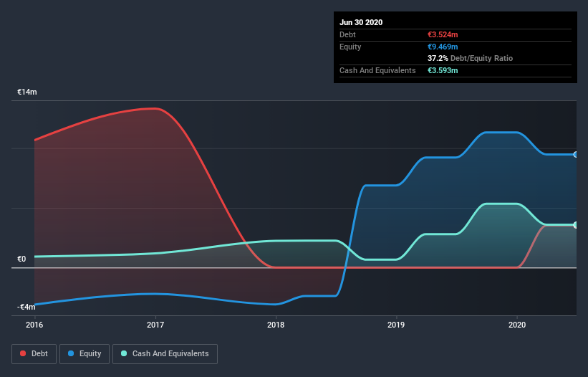The image size is (588, 377).
Task: Click the €3.593m cash value
Action: pyautogui.click(x=443, y=70)
